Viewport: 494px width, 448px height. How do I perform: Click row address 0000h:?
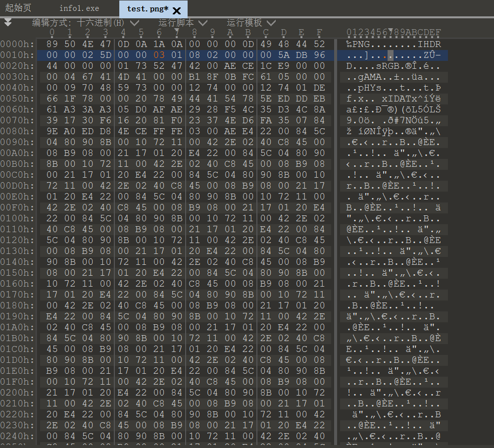17,44
